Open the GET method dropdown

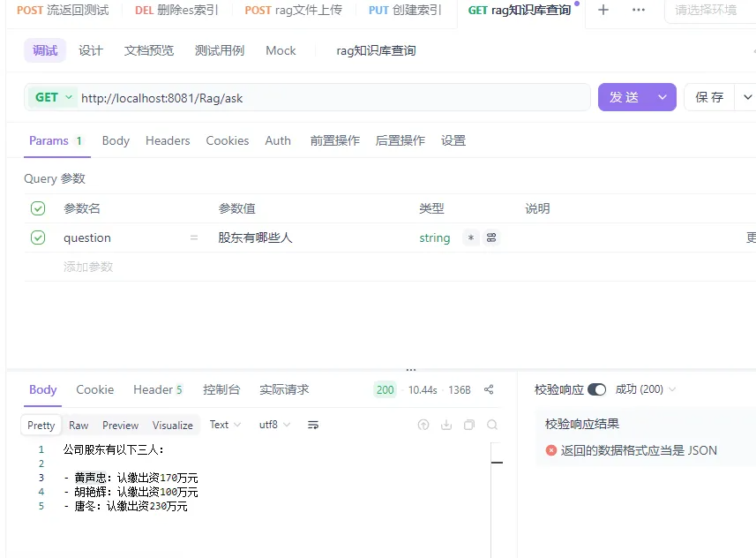(x=53, y=97)
